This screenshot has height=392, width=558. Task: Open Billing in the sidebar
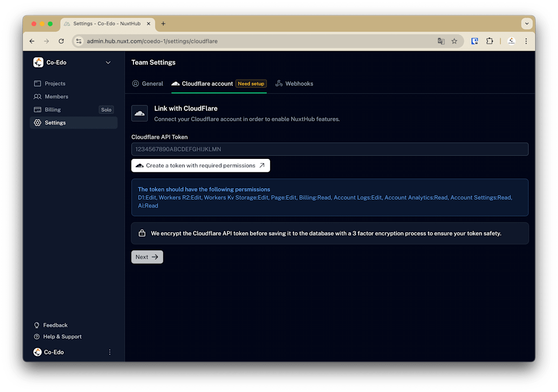[x=73, y=110]
